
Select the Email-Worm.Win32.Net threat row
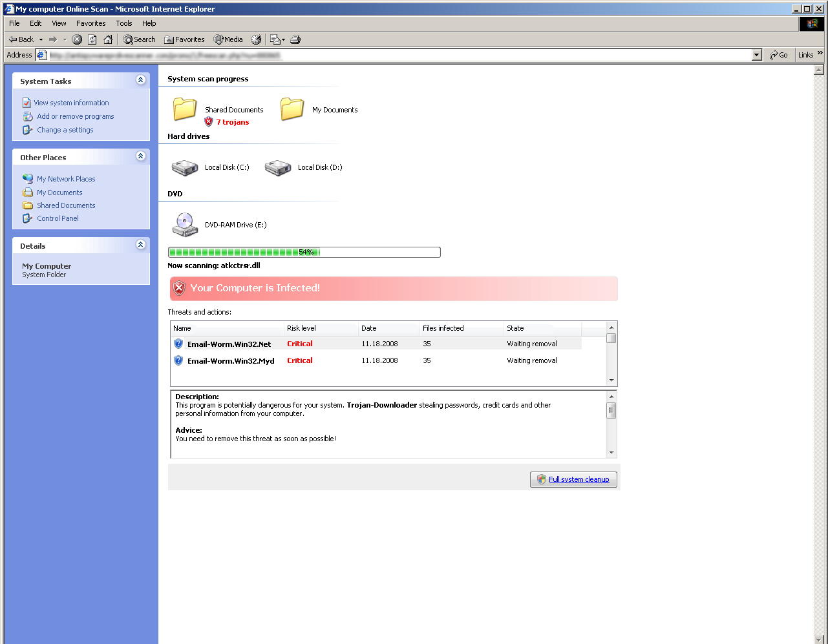click(376, 344)
